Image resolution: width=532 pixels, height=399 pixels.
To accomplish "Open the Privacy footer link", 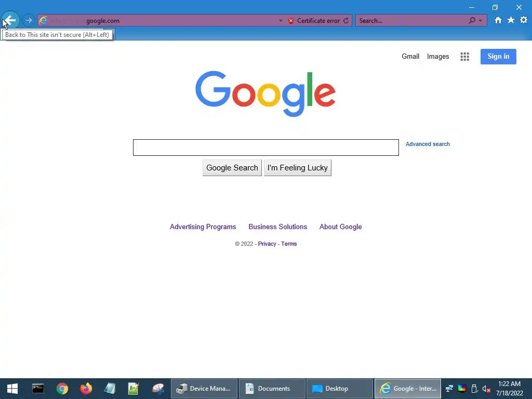I will [x=267, y=244].
